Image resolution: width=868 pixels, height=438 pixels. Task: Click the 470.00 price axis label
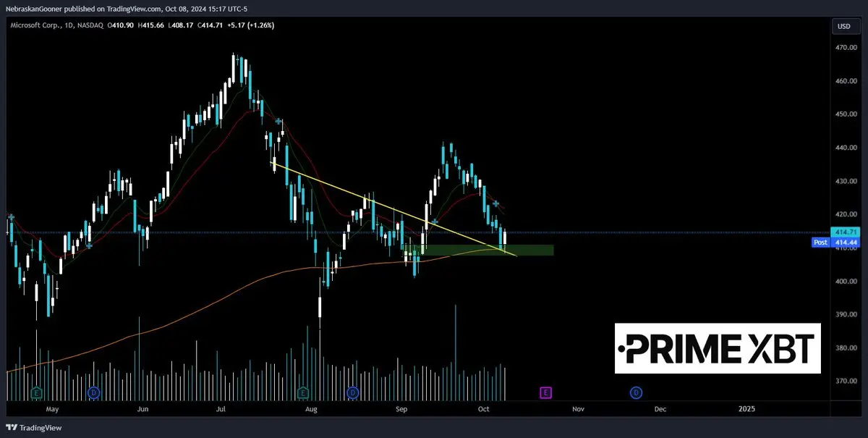845,48
